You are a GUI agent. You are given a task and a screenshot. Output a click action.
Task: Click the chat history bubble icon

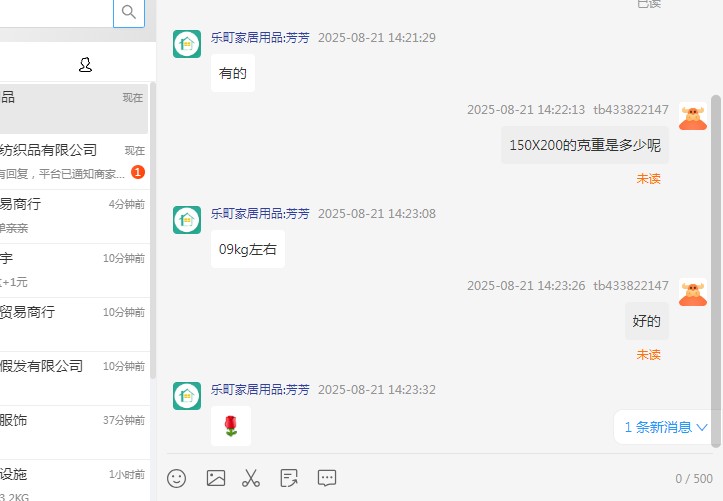pos(327,478)
